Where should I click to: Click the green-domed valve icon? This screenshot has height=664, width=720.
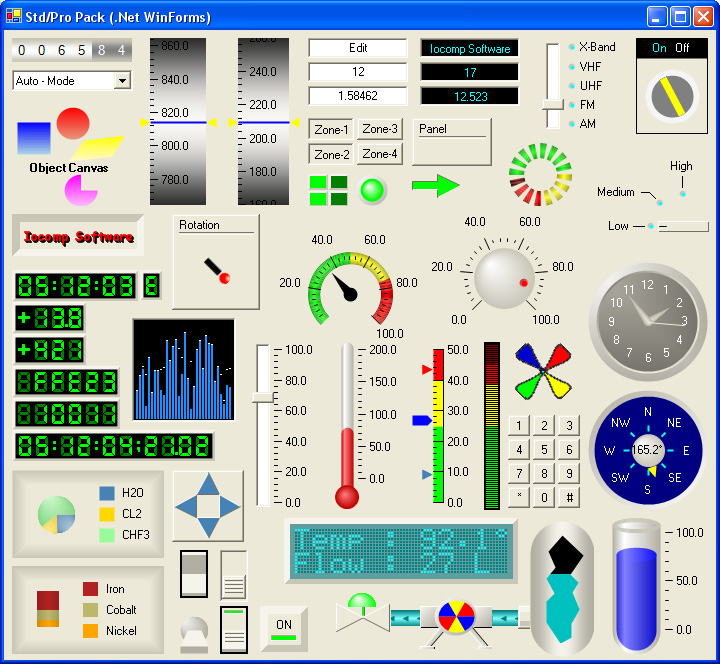tap(362, 613)
